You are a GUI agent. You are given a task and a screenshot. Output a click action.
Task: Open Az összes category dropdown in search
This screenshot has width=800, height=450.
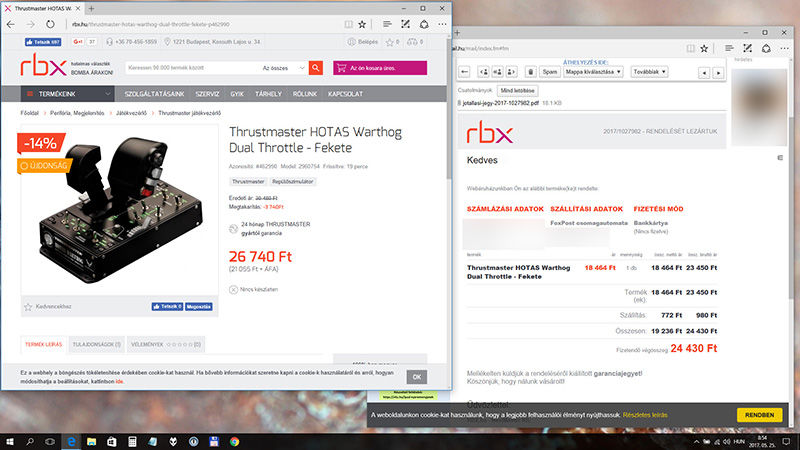point(284,68)
